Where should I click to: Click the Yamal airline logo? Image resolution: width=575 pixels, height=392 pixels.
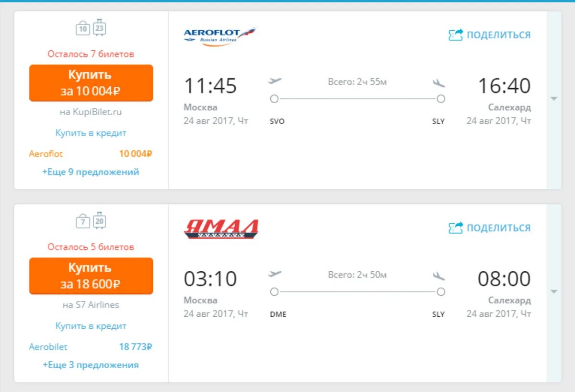tap(221, 229)
